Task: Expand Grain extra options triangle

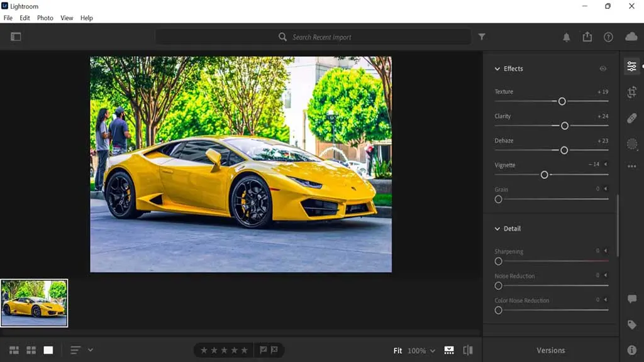Action: tap(606, 189)
